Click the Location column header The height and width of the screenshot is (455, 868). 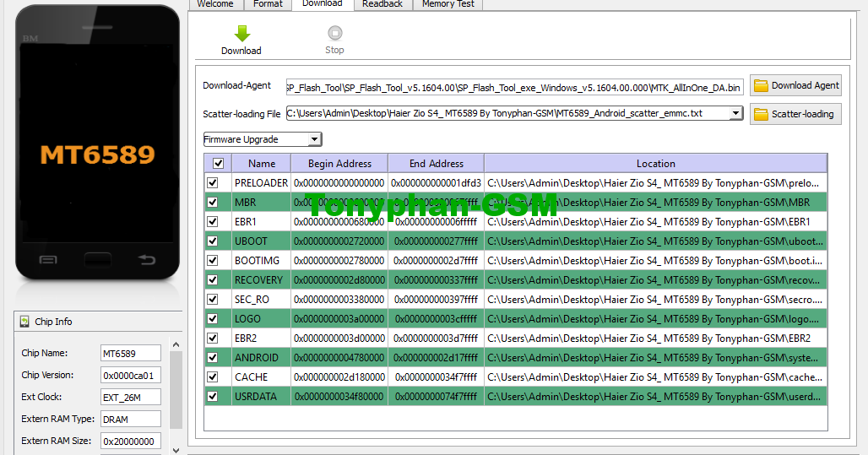click(x=655, y=163)
